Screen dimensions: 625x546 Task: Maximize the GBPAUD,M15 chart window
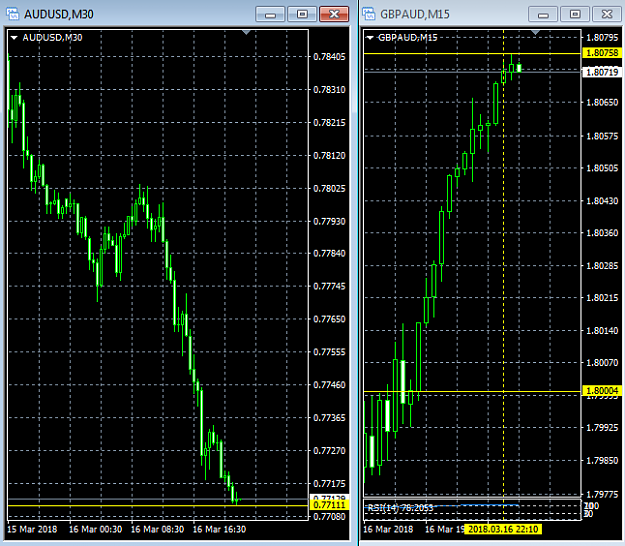click(x=575, y=14)
